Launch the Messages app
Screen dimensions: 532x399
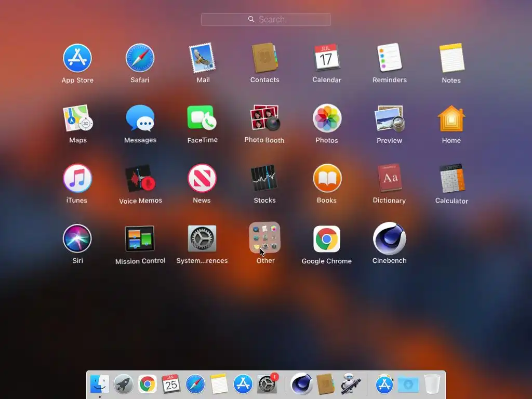click(x=140, y=118)
